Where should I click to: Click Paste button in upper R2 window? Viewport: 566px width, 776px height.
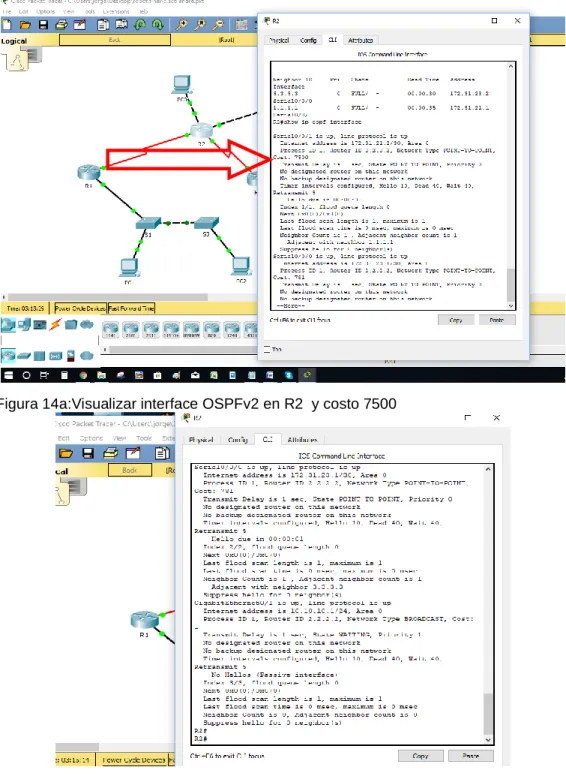pos(497,320)
